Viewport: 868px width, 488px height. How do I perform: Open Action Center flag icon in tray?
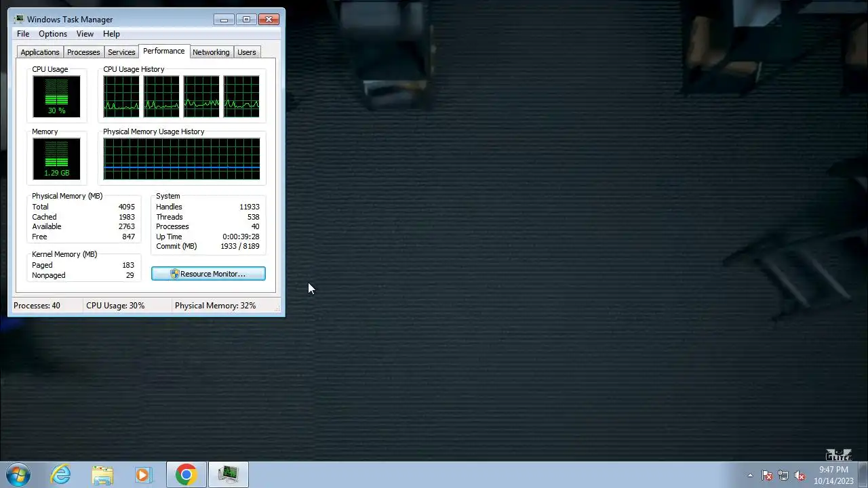[767, 476]
